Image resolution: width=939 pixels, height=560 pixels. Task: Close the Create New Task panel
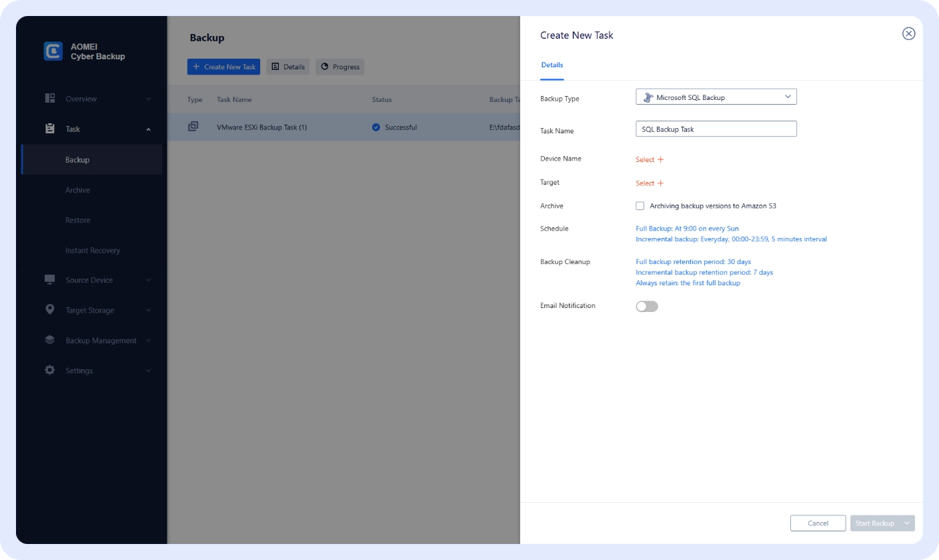(x=908, y=34)
